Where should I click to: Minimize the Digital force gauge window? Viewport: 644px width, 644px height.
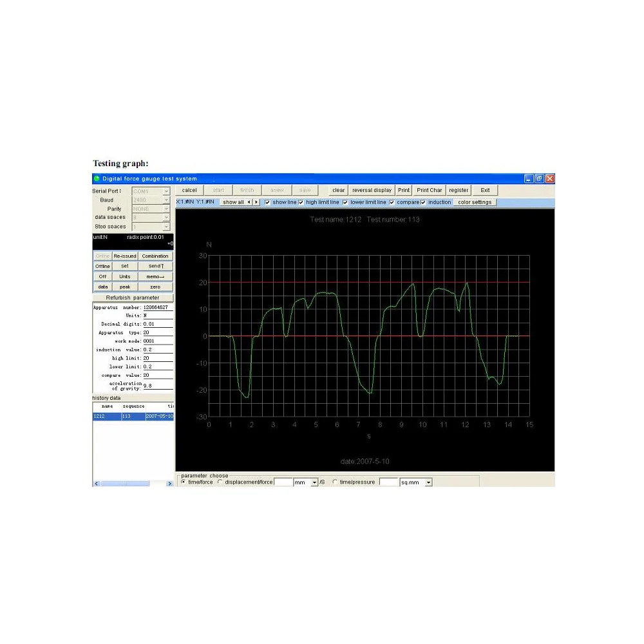point(529,178)
